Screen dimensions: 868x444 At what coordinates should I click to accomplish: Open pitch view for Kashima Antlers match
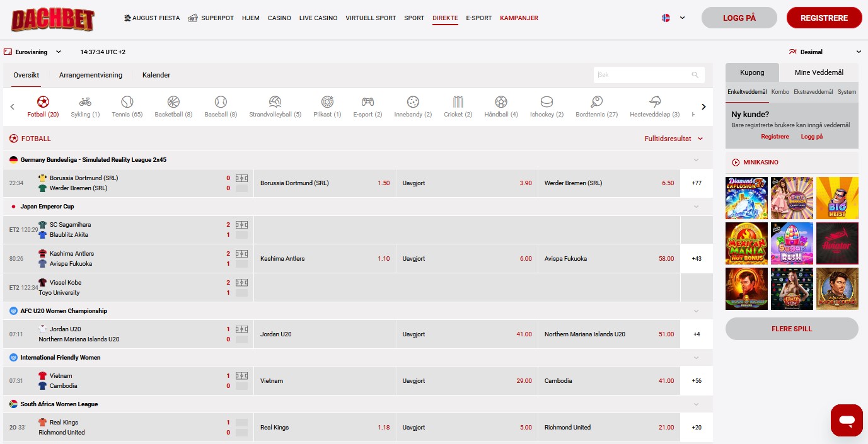pyautogui.click(x=241, y=254)
